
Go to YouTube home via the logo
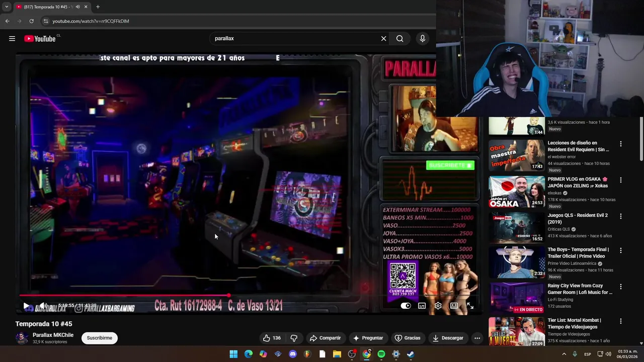coord(40,39)
